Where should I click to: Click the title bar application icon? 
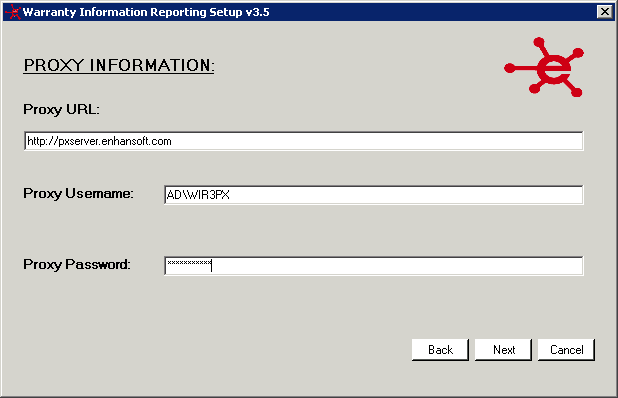point(13,12)
